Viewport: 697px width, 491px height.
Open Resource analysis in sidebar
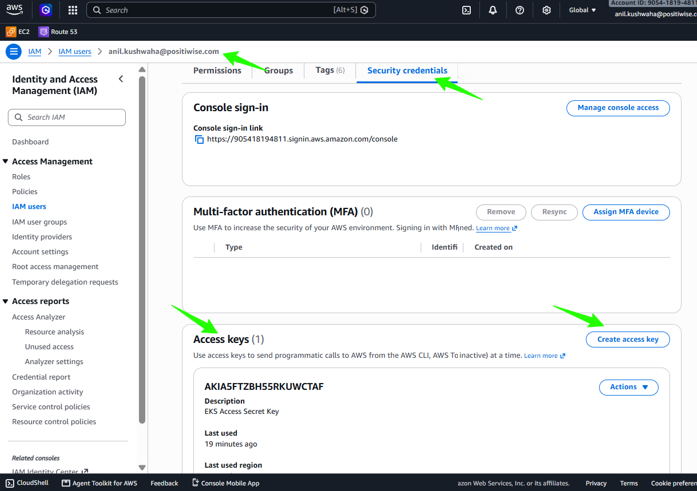(x=54, y=332)
